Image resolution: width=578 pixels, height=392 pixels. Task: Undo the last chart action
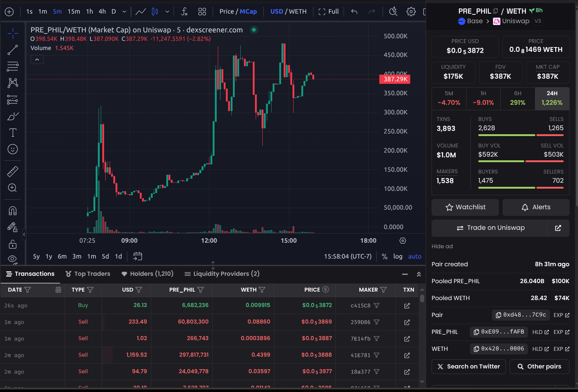click(x=354, y=12)
